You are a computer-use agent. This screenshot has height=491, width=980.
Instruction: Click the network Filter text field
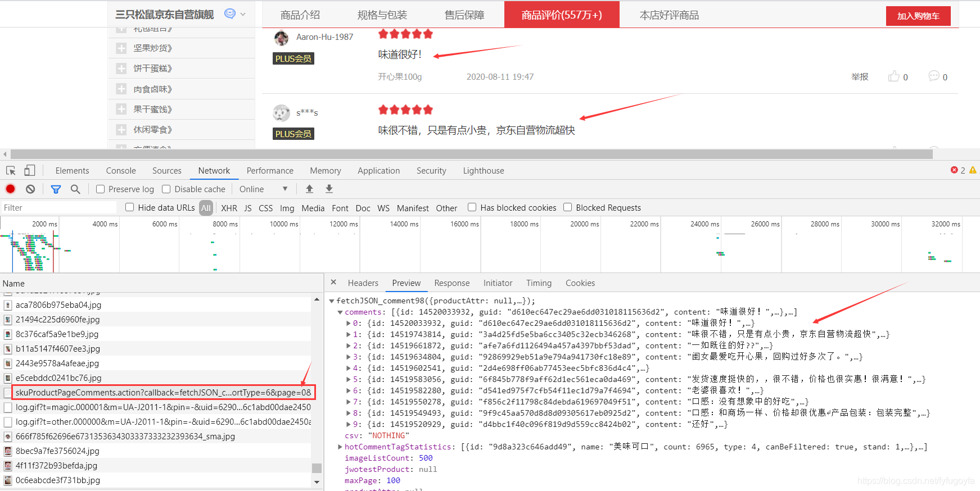pos(58,208)
